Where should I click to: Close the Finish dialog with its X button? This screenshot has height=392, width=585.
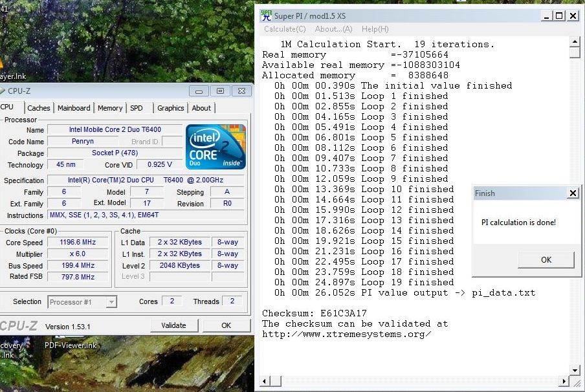coord(572,193)
